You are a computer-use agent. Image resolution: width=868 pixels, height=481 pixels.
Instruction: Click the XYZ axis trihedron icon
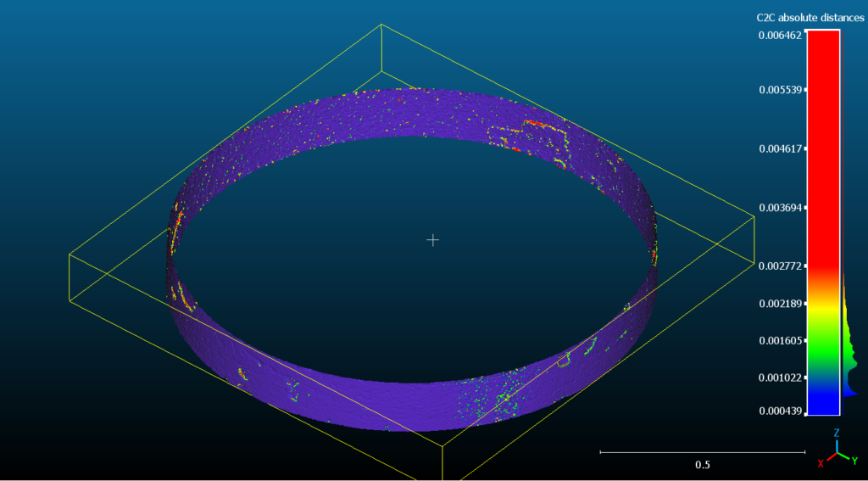837,452
